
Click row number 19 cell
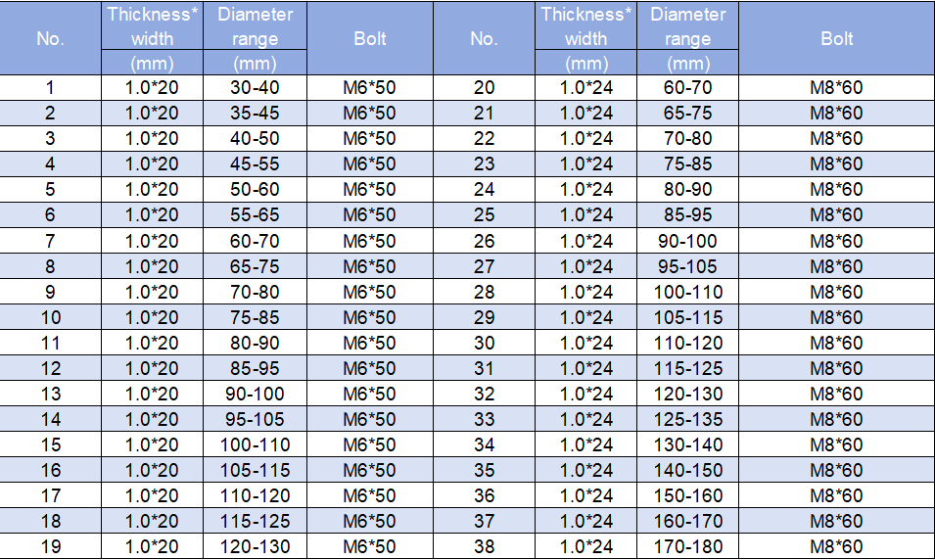50,546
